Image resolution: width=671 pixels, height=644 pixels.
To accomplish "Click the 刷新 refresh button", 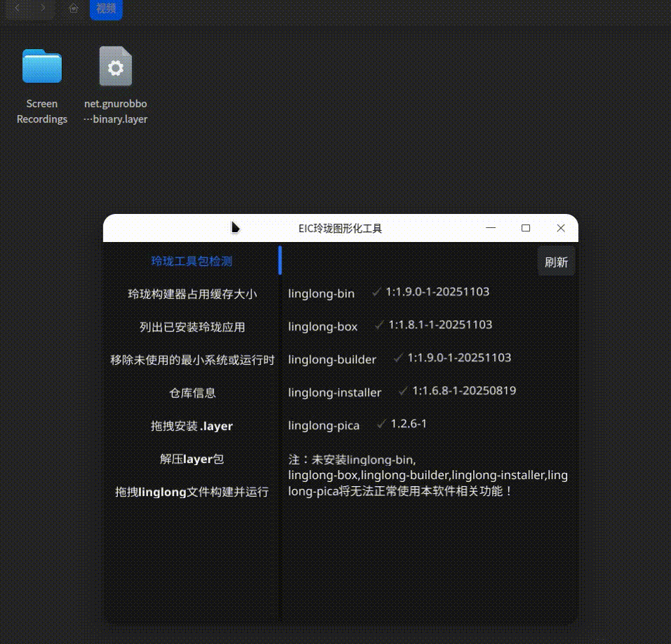I will point(556,262).
